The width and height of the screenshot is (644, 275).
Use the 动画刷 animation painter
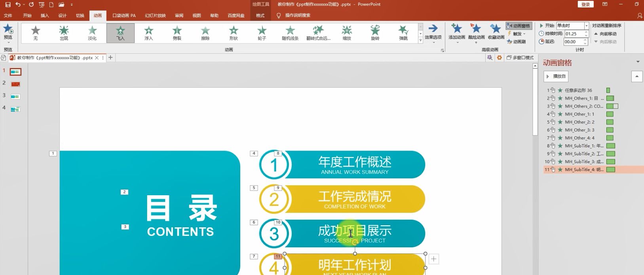(517, 41)
